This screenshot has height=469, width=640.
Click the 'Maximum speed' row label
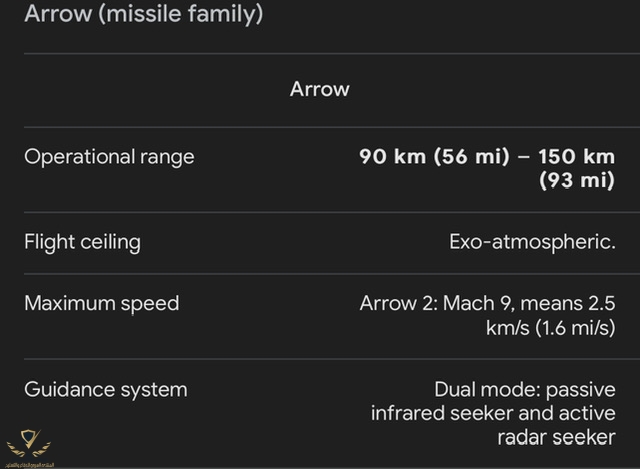(102, 304)
